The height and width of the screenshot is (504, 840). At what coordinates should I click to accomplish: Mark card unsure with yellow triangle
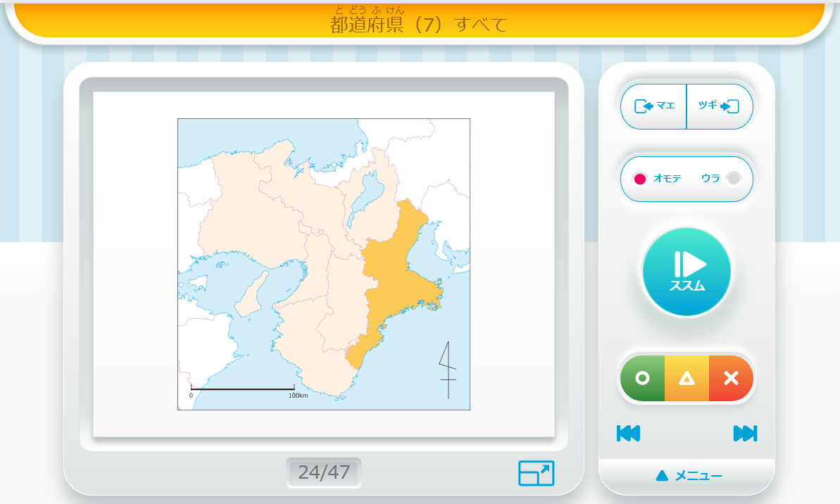pos(687,379)
